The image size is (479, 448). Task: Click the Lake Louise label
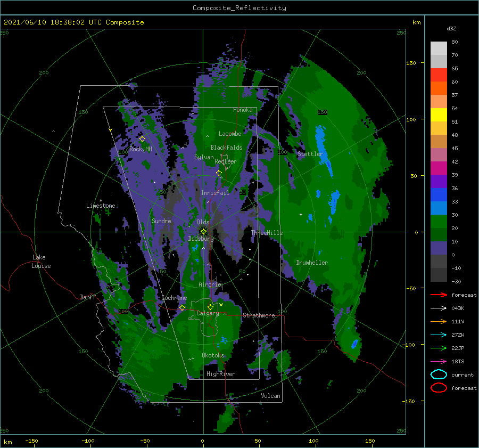coord(41,262)
